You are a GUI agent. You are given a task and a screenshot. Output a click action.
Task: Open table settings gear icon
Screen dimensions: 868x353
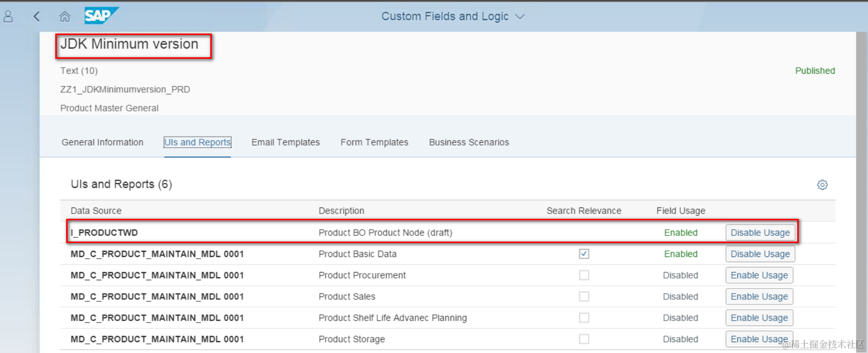(822, 185)
